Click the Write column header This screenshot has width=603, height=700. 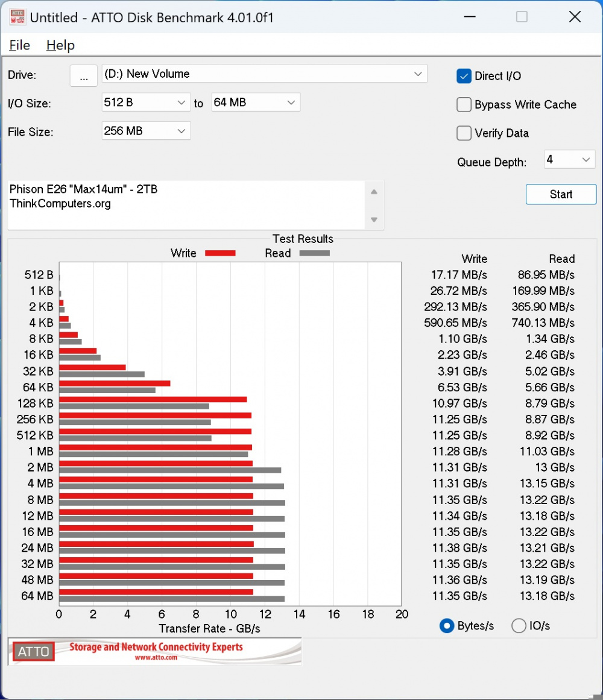pos(474,259)
